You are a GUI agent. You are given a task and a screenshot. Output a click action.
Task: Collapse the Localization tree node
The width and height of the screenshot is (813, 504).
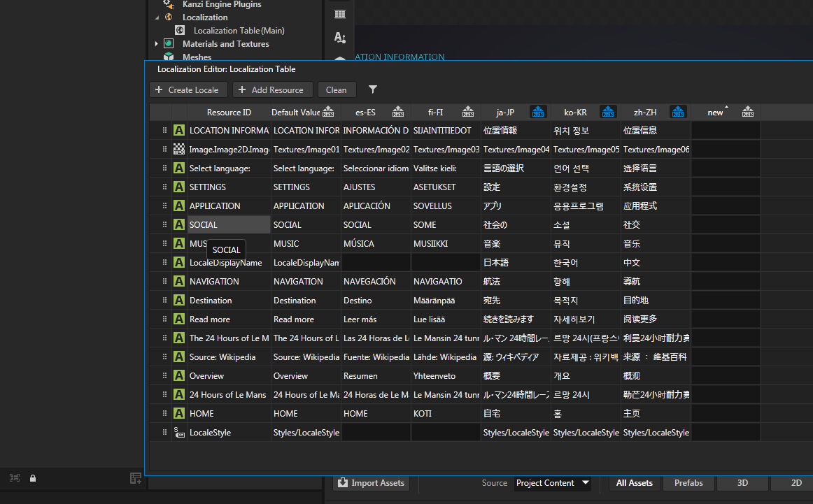(x=157, y=17)
